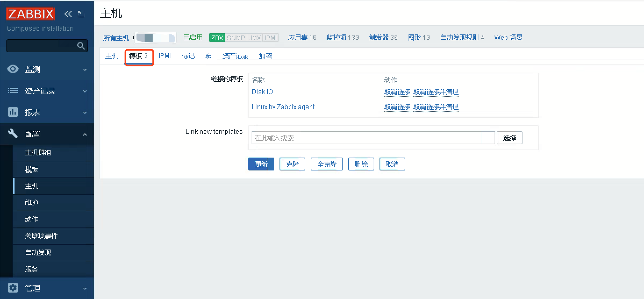Collapse sidebar with double-chevron icon
Viewport: 644px width, 299px height.
pos(68,14)
